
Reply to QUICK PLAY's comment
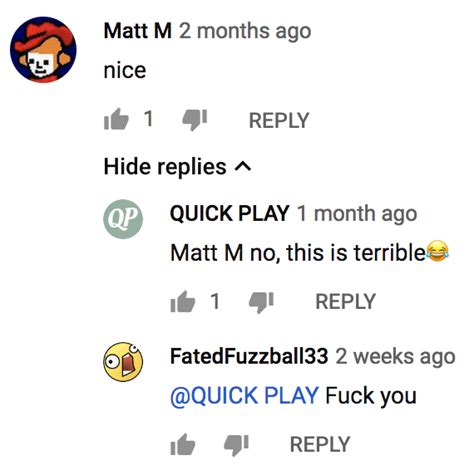[x=345, y=301]
